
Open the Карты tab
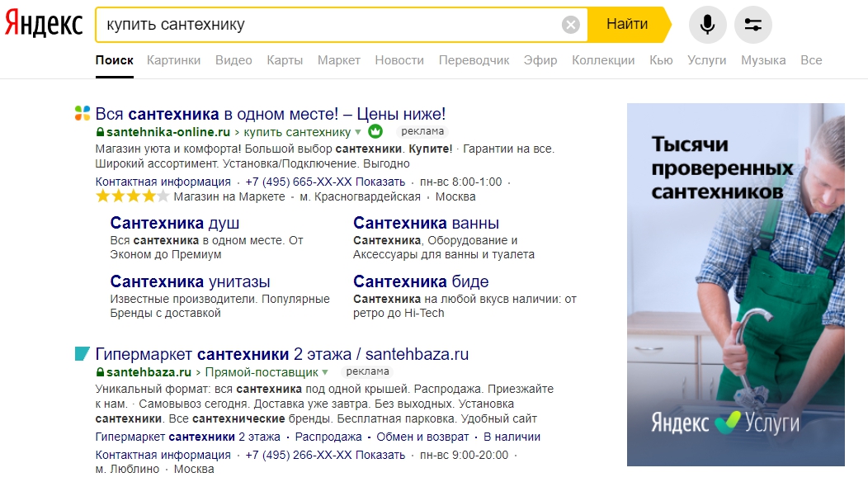coord(285,60)
